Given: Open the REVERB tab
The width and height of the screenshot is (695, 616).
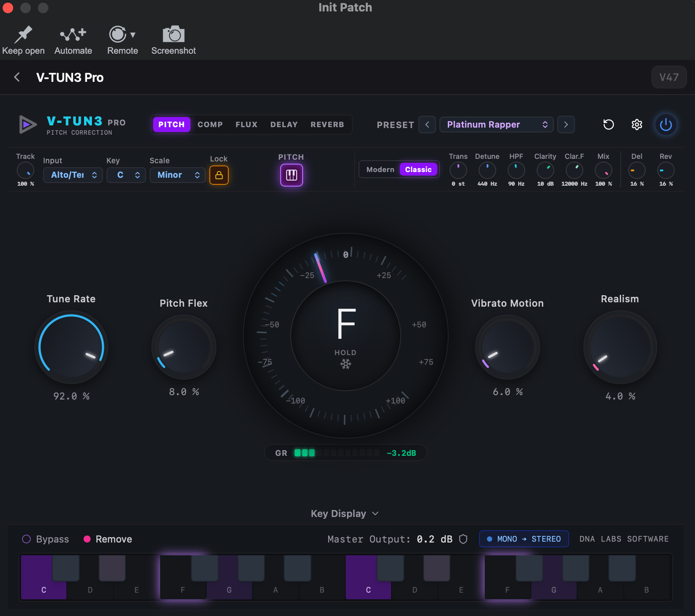Looking at the screenshot, I should click(x=327, y=125).
